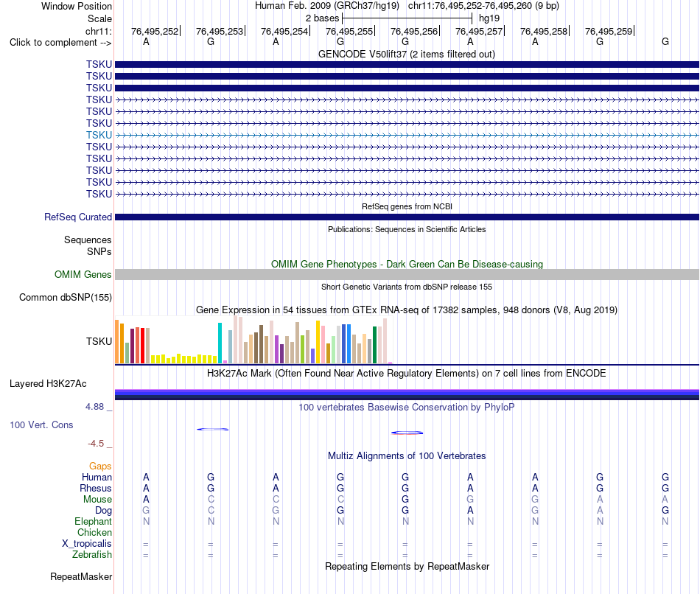This screenshot has width=700, height=594.
Task: Open 'Short Genetic Variants from dbSNP release 155' title
Action: (407, 287)
